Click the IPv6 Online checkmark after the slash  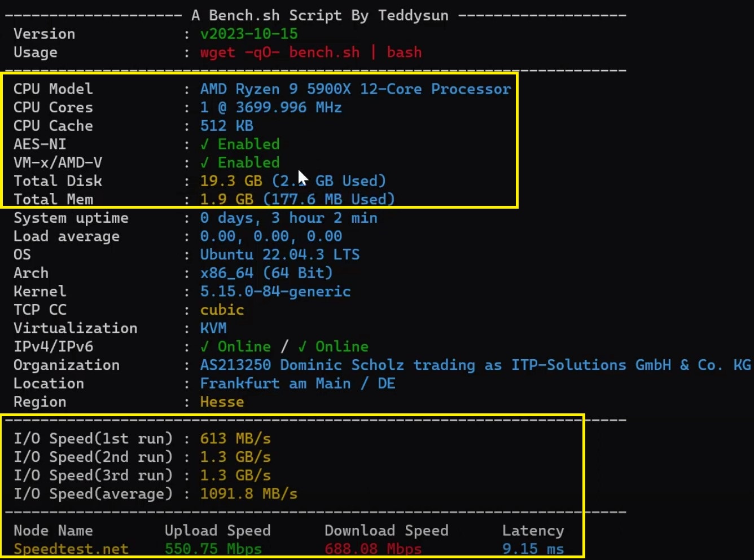(303, 347)
